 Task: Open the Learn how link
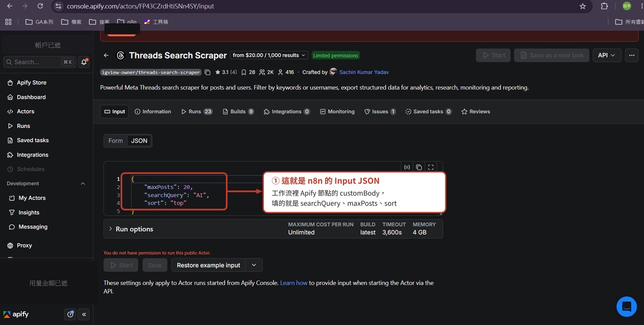[294, 283]
